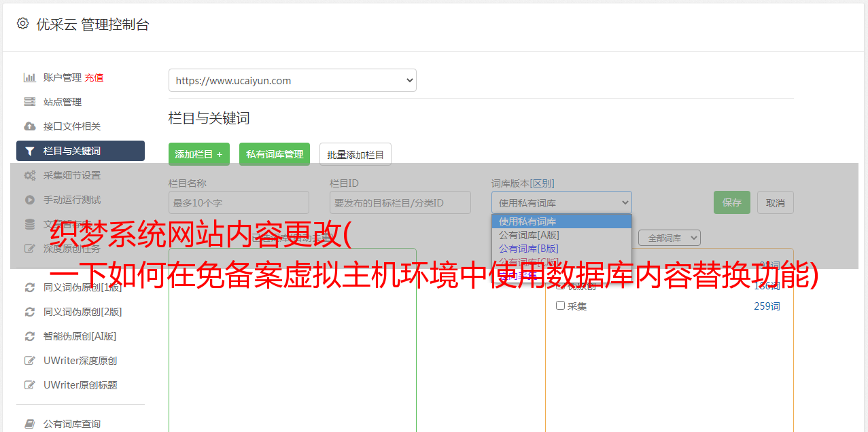The image size is (868, 432).
Task: Click the red 充值 link
Action: coord(94,77)
